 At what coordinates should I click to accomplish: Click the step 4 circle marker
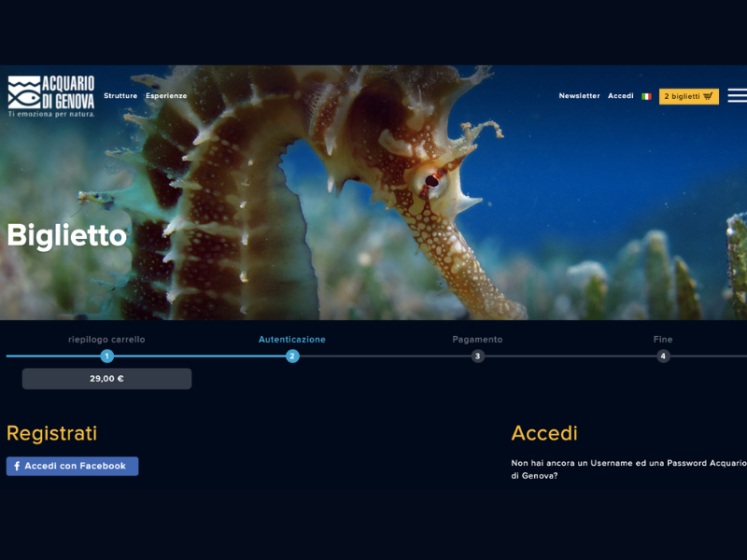pyautogui.click(x=663, y=356)
